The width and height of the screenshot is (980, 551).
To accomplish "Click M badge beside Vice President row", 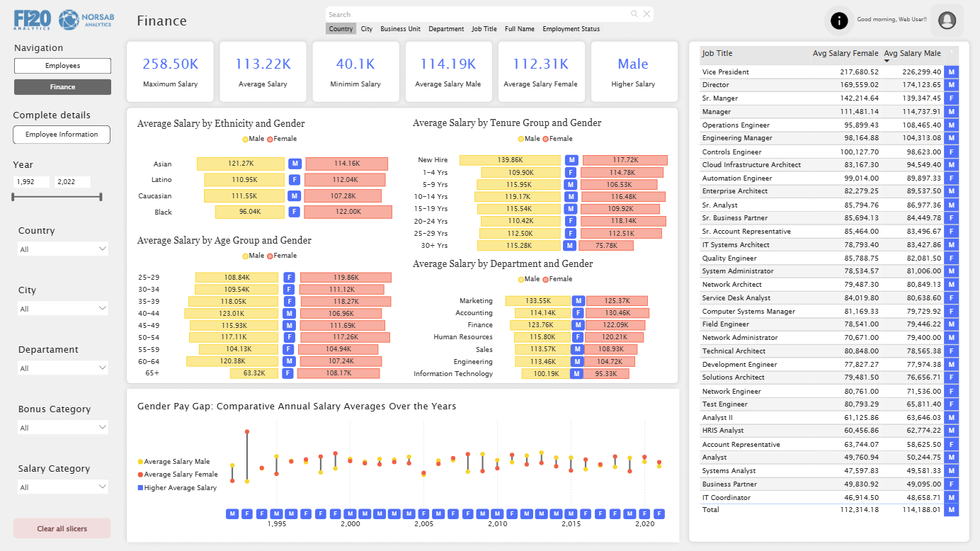I will click(951, 72).
